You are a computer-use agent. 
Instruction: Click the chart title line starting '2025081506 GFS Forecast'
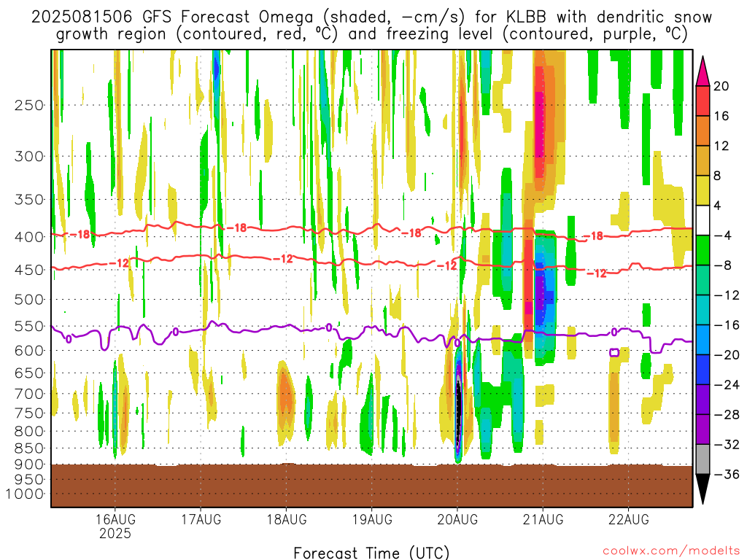pos(371,17)
